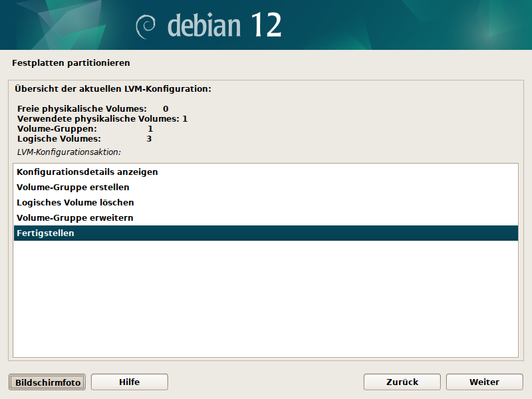Click the "Volume-Gruppen" count line
Viewport: 532px width, 399px height.
click(84, 128)
